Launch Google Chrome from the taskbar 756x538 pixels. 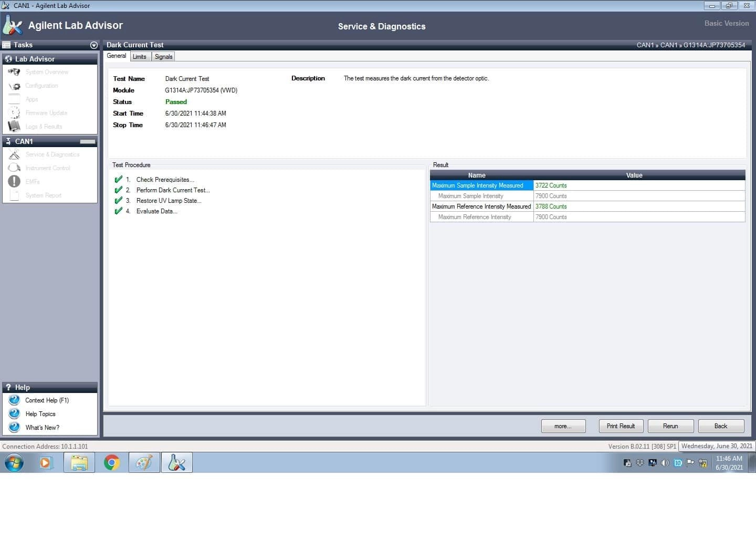click(x=112, y=463)
